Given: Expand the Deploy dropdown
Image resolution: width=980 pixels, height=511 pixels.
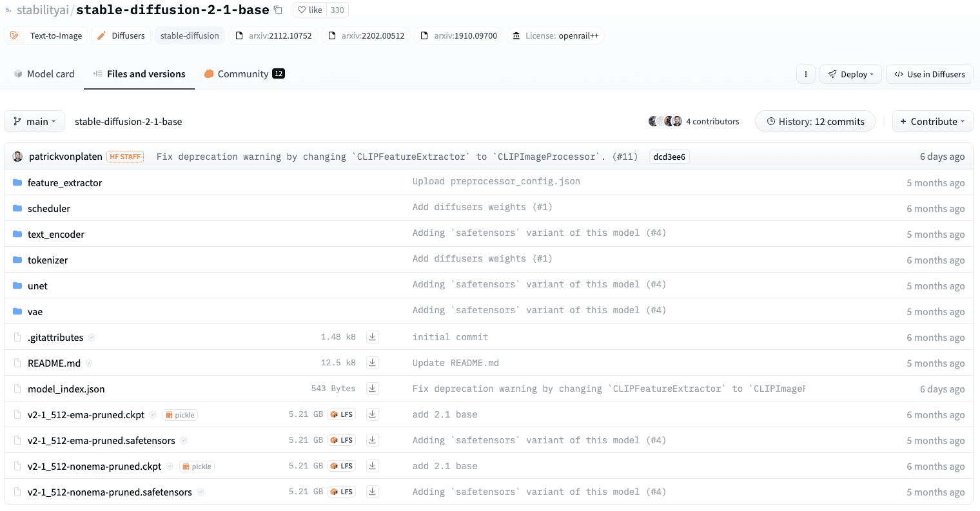Looking at the screenshot, I should click(x=850, y=74).
